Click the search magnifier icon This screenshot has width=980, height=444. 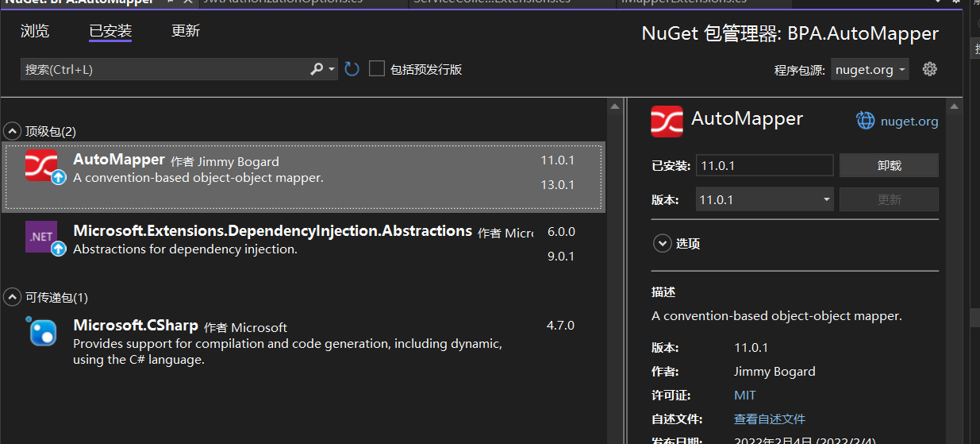317,69
